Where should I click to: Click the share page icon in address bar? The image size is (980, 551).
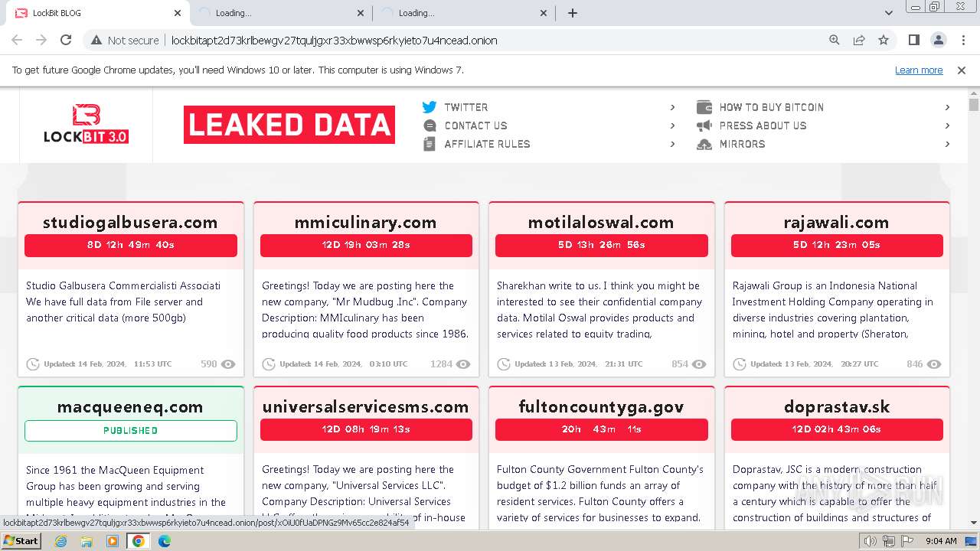[859, 40]
